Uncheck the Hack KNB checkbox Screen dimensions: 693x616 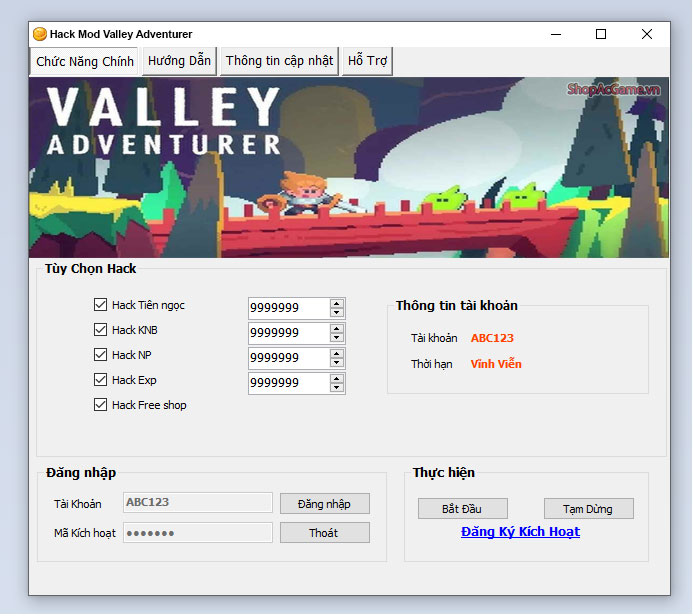(x=100, y=330)
